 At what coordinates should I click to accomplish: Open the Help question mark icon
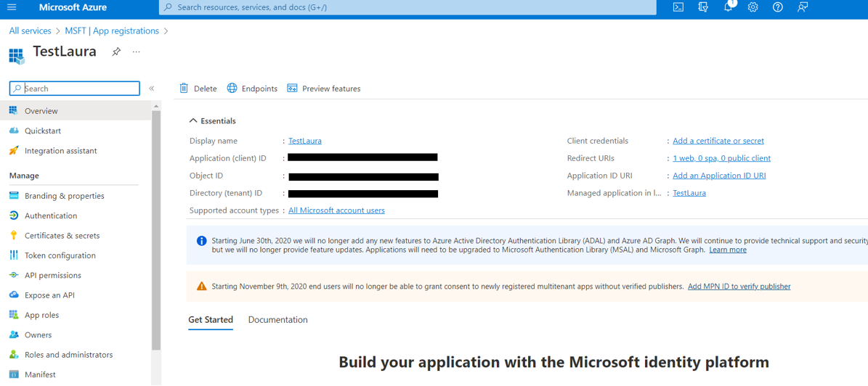pos(778,7)
